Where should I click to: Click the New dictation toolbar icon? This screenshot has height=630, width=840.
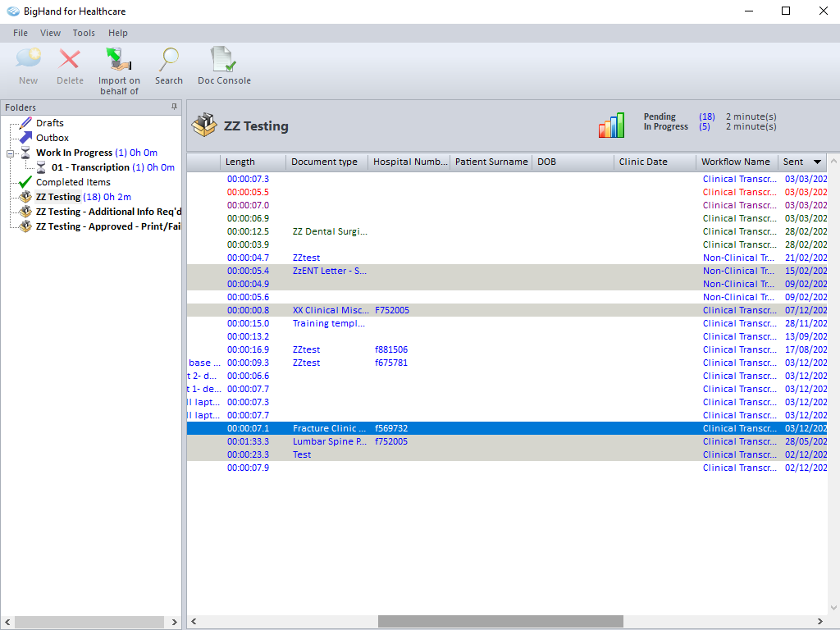[x=29, y=58]
